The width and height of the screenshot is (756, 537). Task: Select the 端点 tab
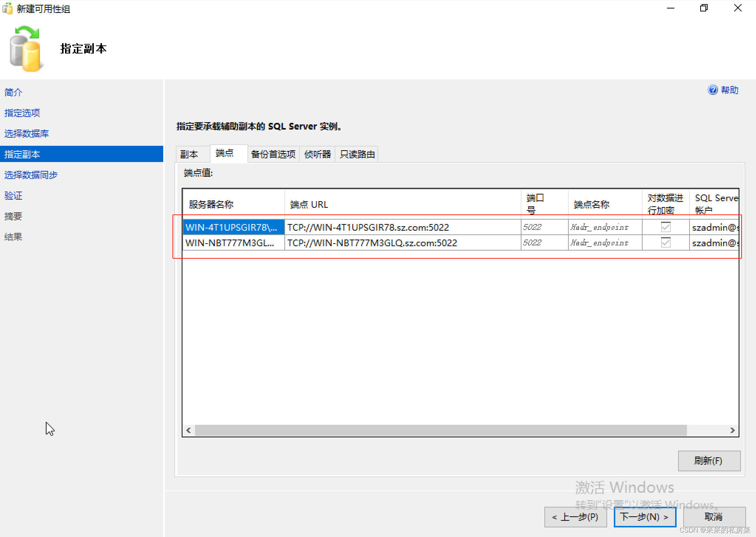(x=228, y=153)
